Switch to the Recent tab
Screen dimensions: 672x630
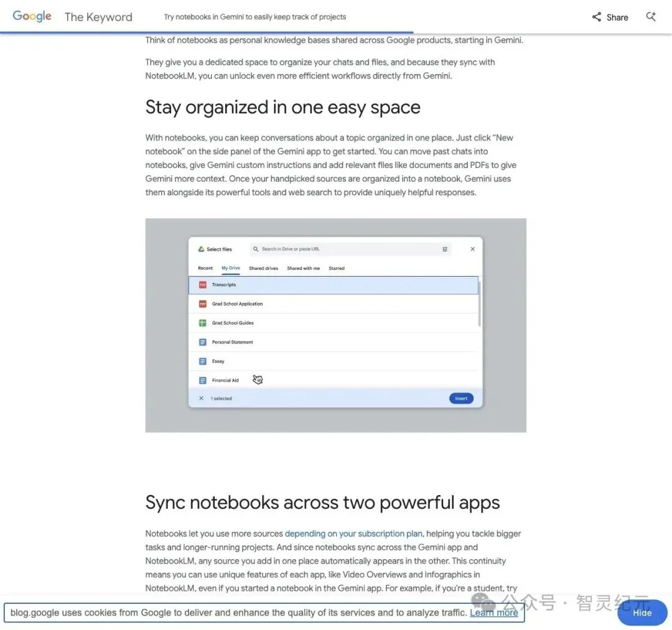(x=205, y=268)
